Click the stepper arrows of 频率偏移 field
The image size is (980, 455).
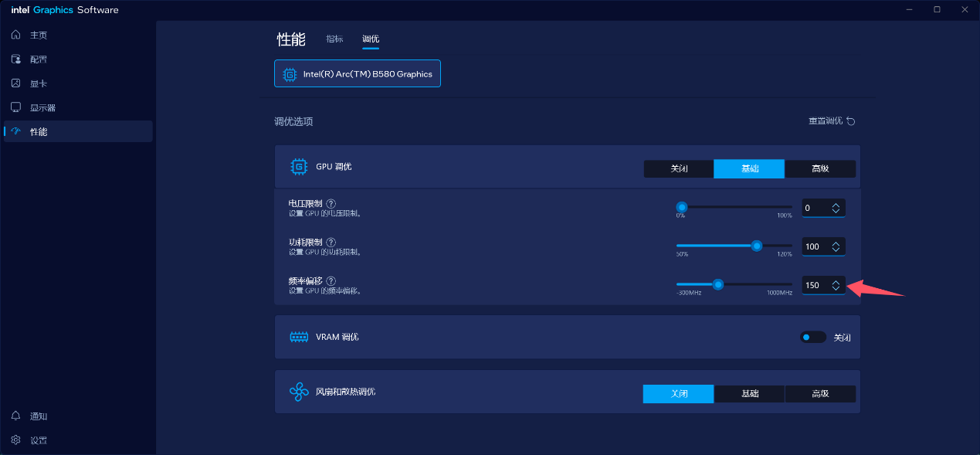point(836,285)
